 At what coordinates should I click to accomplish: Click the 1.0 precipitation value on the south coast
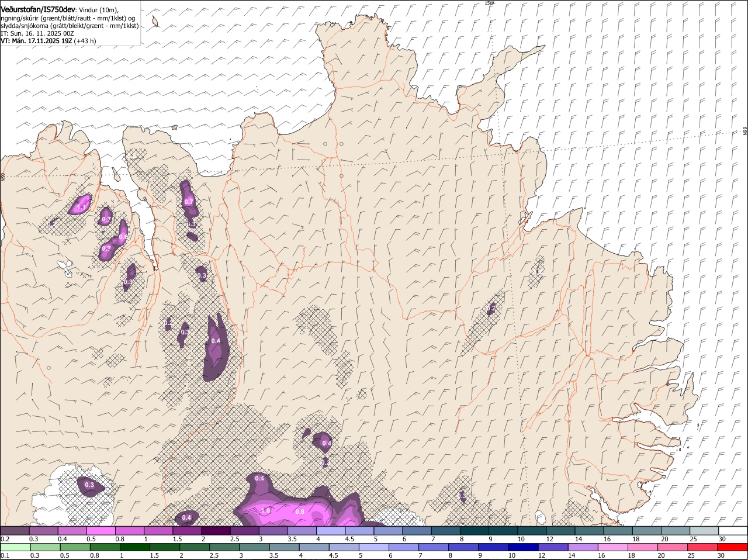pyautogui.click(x=265, y=511)
